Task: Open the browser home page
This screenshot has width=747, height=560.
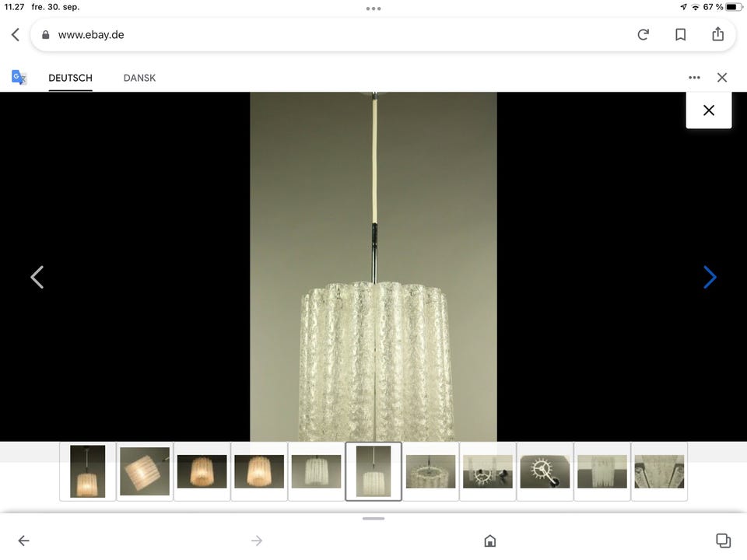Action: tap(489, 541)
